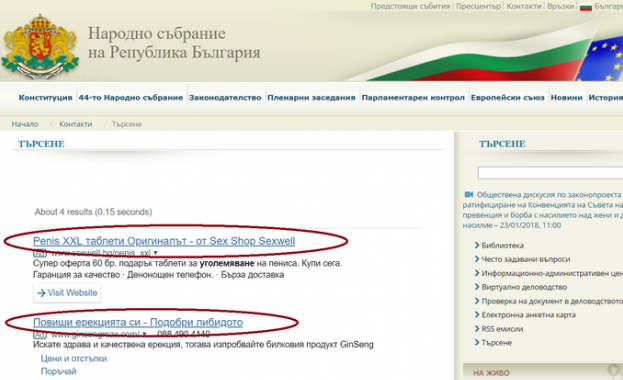
Task: Click the phone number 088 490 4140
Action: coord(184,334)
